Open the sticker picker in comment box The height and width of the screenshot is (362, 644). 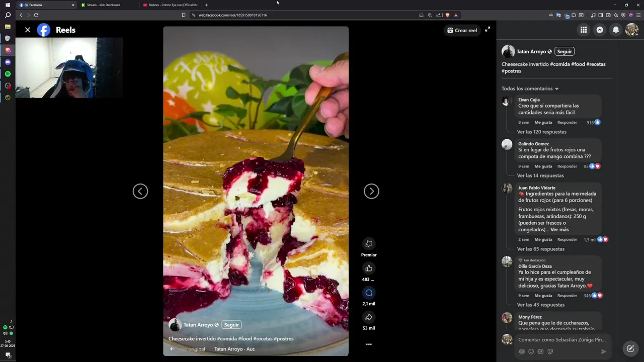click(x=550, y=351)
